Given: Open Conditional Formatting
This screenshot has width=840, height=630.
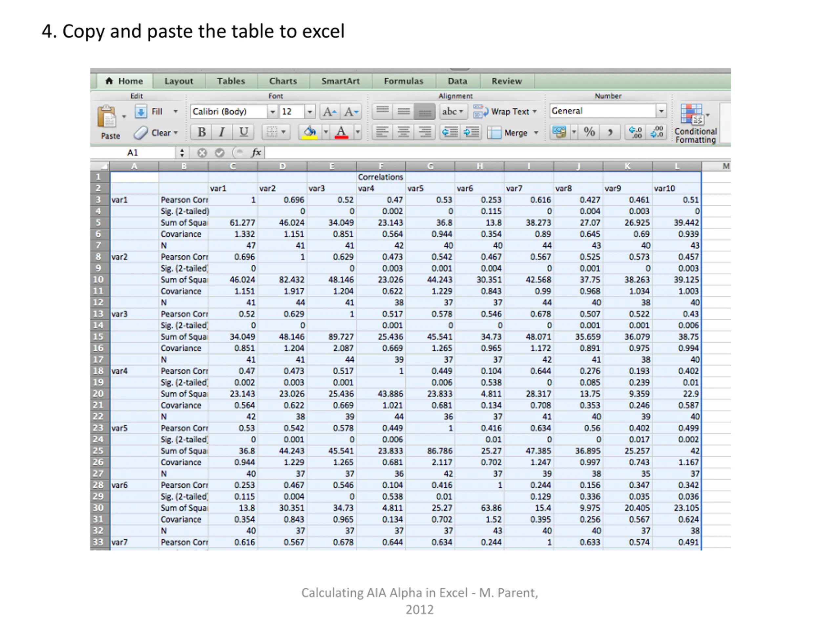Looking at the screenshot, I should [x=695, y=123].
